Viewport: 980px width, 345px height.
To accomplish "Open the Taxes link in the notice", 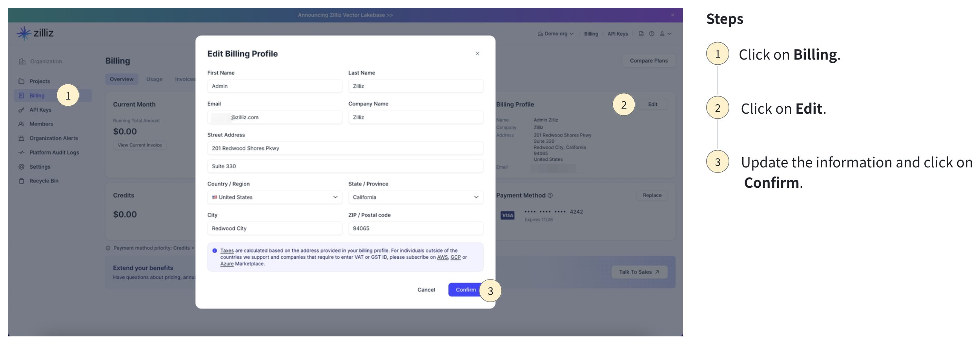I will (x=227, y=251).
